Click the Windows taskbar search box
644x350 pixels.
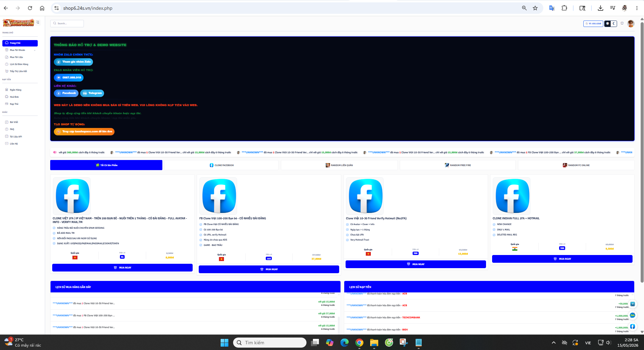tap(270, 343)
